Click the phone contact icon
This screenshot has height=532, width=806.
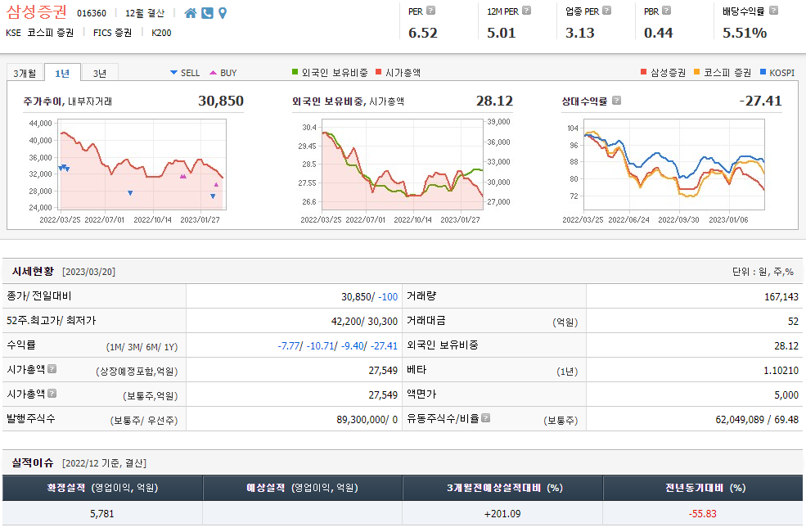(x=207, y=13)
